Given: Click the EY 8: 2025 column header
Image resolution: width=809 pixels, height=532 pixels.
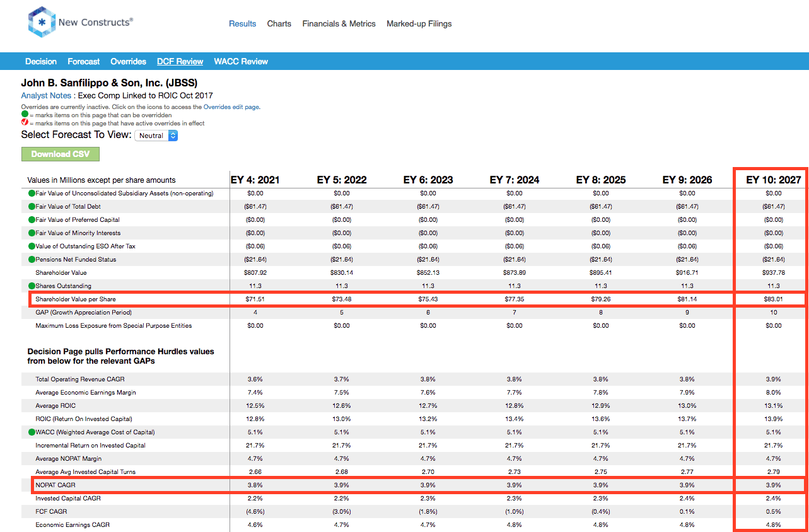Looking at the screenshot, I should coord(601,180).
